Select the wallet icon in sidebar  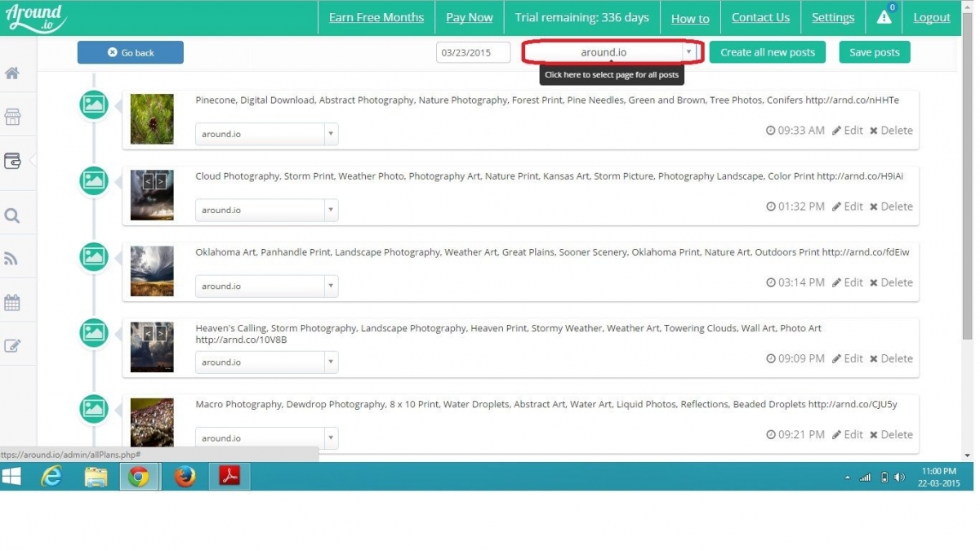tap(12, 161)
